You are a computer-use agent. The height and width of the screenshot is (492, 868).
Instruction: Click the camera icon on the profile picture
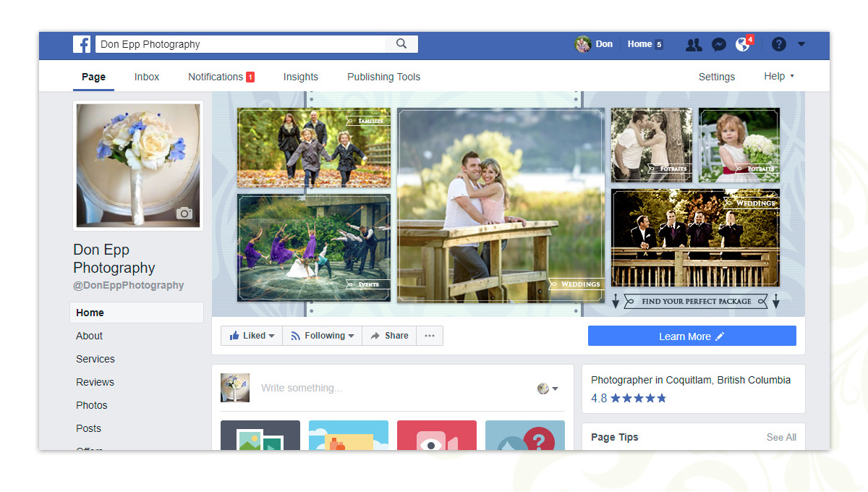[184, 213]
